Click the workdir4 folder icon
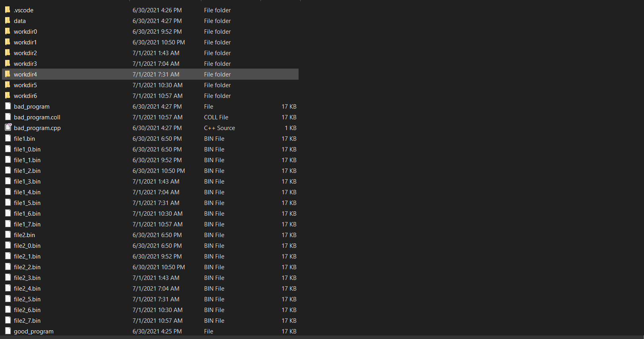This screenshot has height=339, width=644. click(x=8, y=74)
